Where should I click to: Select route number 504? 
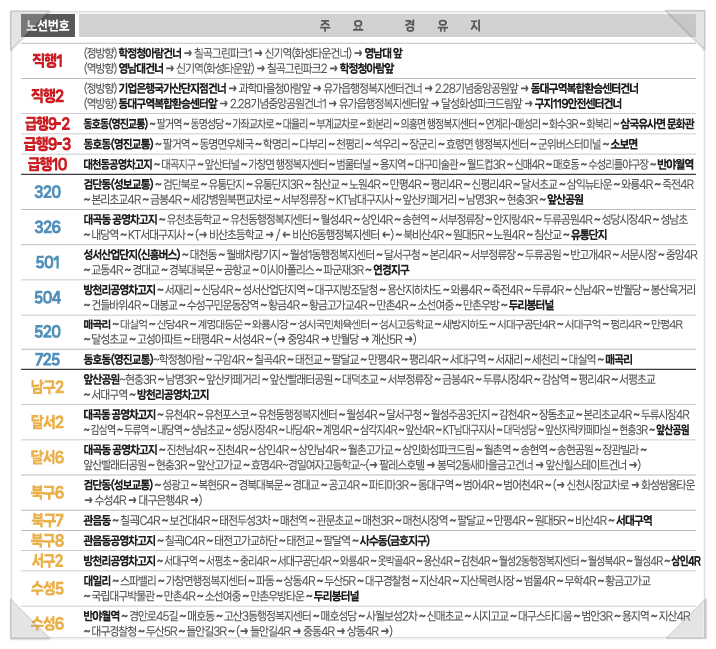point(47,297)
